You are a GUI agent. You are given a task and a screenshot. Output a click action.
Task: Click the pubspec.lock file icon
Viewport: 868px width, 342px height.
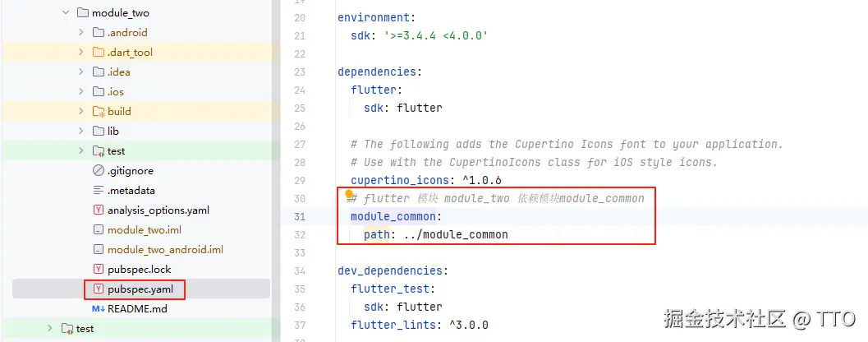coord(99,270)
